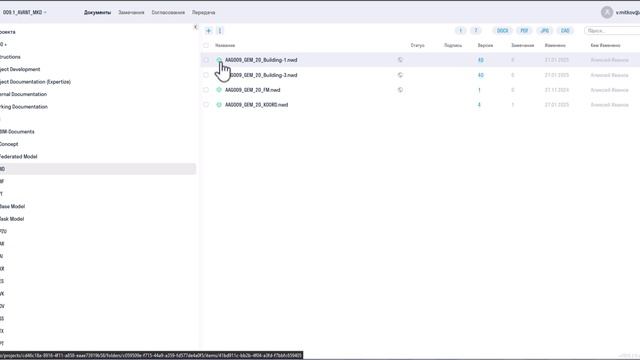Select the Project Development folder
Viewport: 640px width, 360px height.
pos(20,69)
